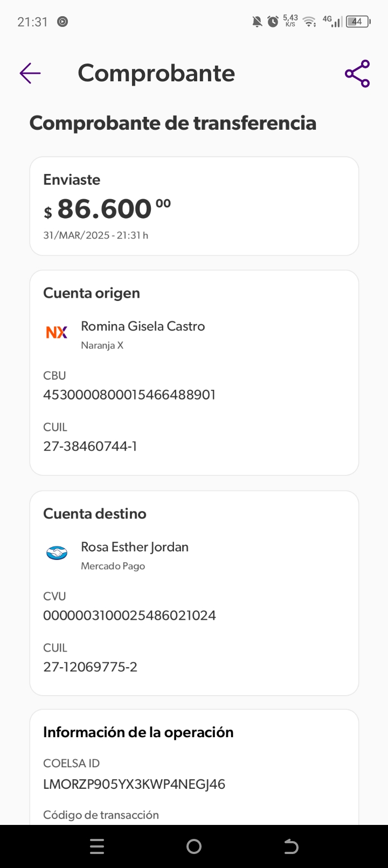
Task: Tap the share icon
Action: (x=357, y=74)
